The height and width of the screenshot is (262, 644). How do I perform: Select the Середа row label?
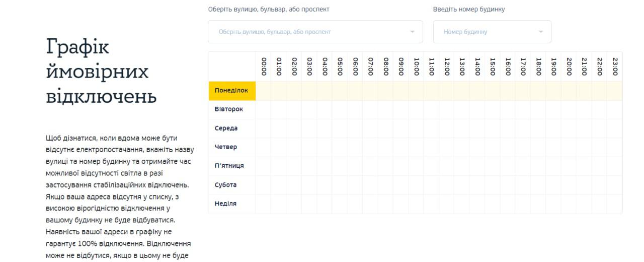226,128
